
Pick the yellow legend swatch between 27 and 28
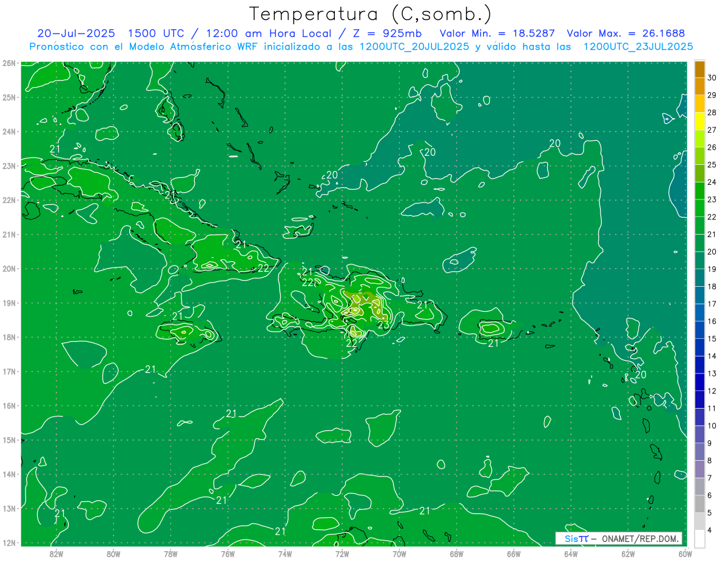[699, 121]
